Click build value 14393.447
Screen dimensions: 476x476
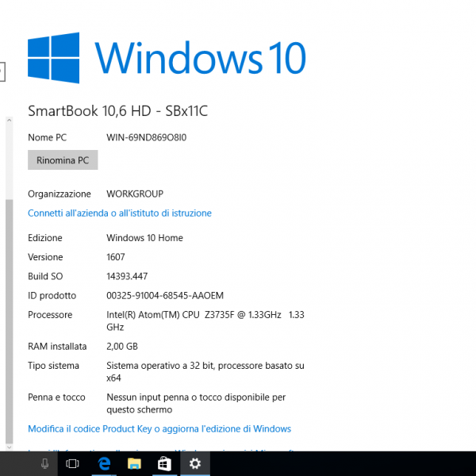[127, 276]
